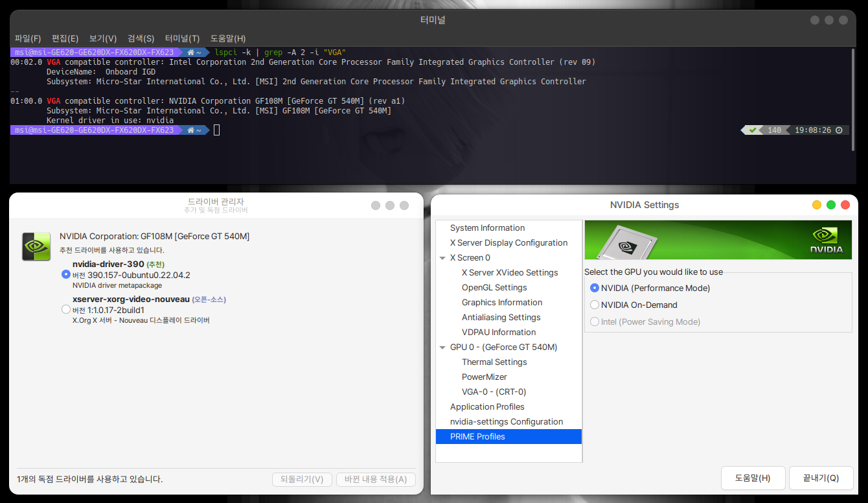The height and width of the screenshot is (503, 868).
Task: Click GPU 0 - (GeForce GT 540M) label
Action: [x=503, y=347]
